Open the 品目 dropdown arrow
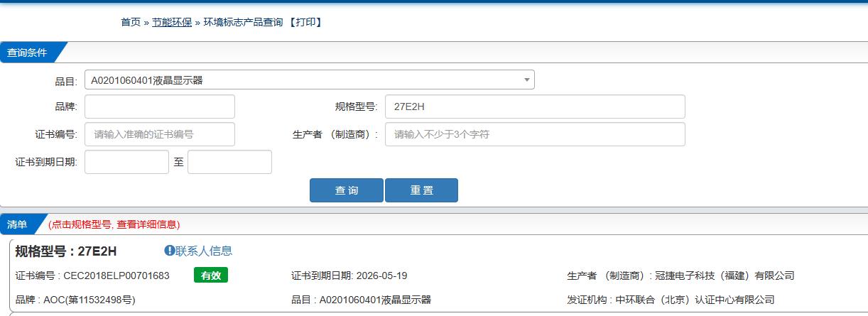 [x=526, y=80]
